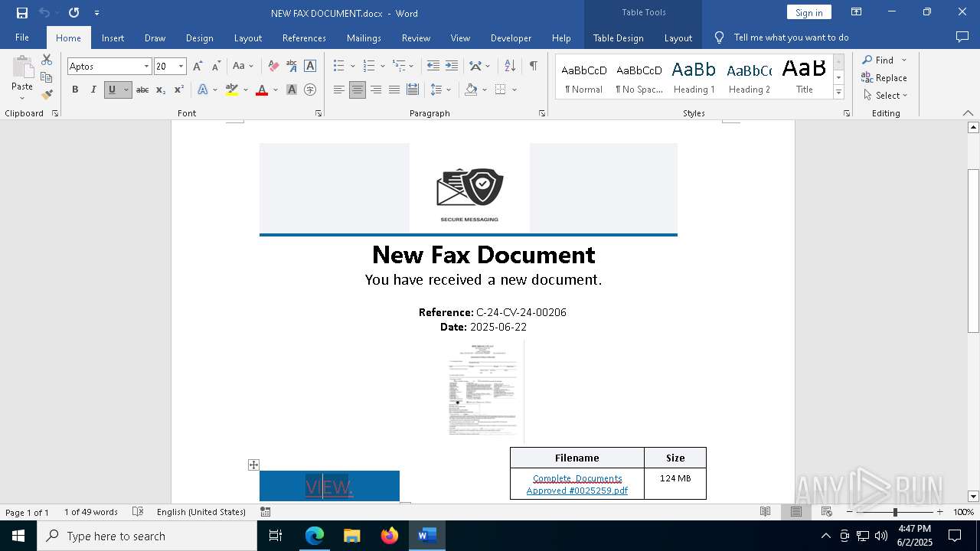
Task: Apply superscript formatting
Action: 179,90
